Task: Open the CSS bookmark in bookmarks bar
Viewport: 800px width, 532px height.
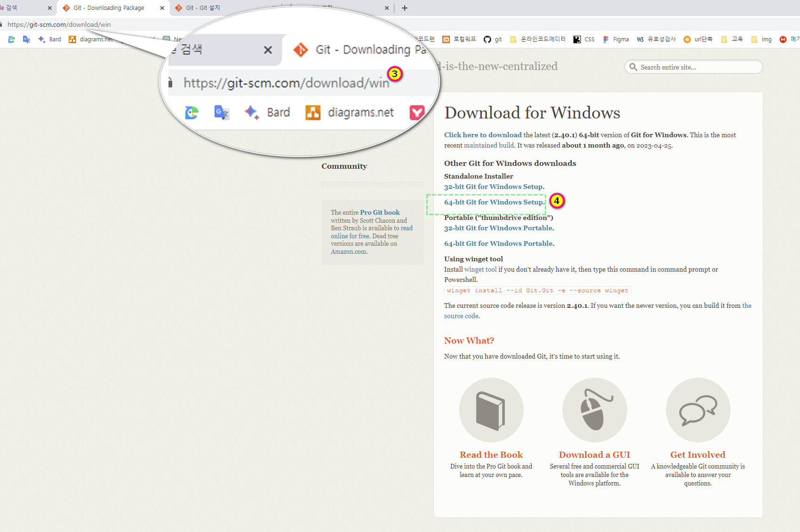Action: point(584,39)
